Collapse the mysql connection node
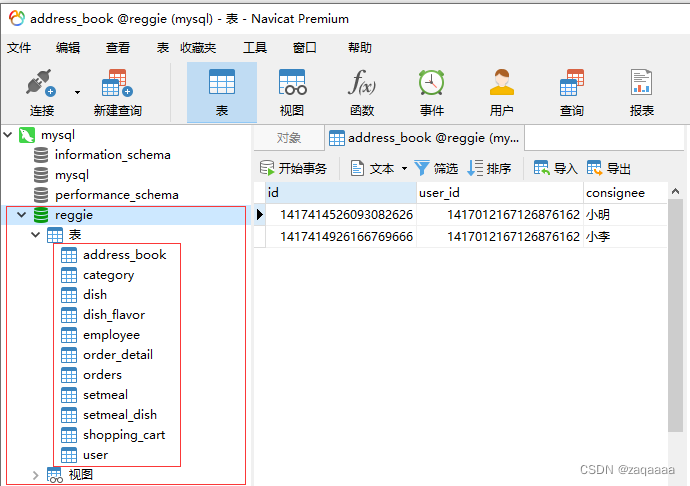The height and width of the screenshot is (486, 690). tap(7, 134)
